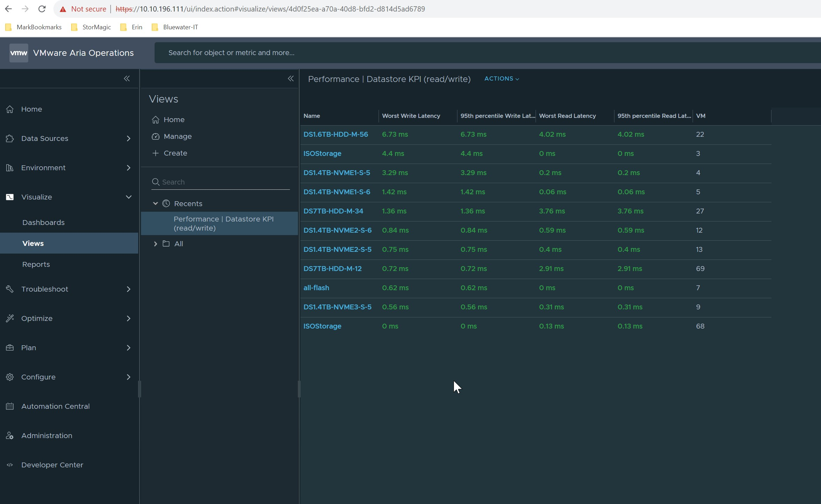Click the Views search magnifier icon
This screenshot has height=504, width=821.
tap(156, 182)
